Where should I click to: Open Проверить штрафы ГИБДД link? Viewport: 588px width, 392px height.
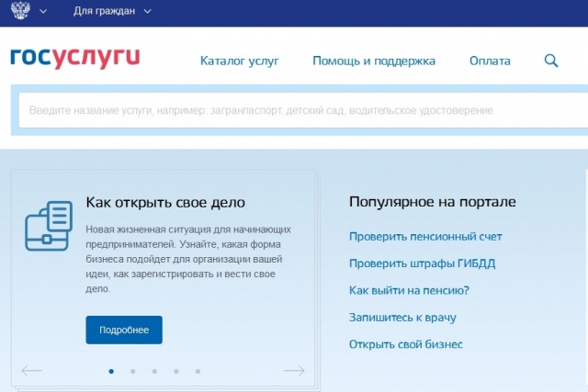[x=423, y=263]
